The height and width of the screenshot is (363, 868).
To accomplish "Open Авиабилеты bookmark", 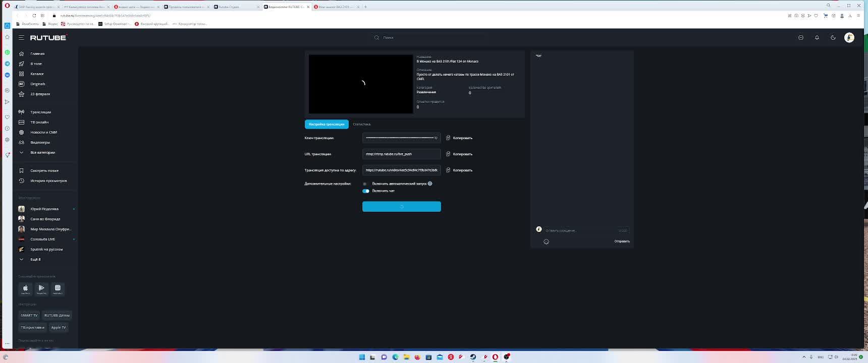I will tap(28, 24).
